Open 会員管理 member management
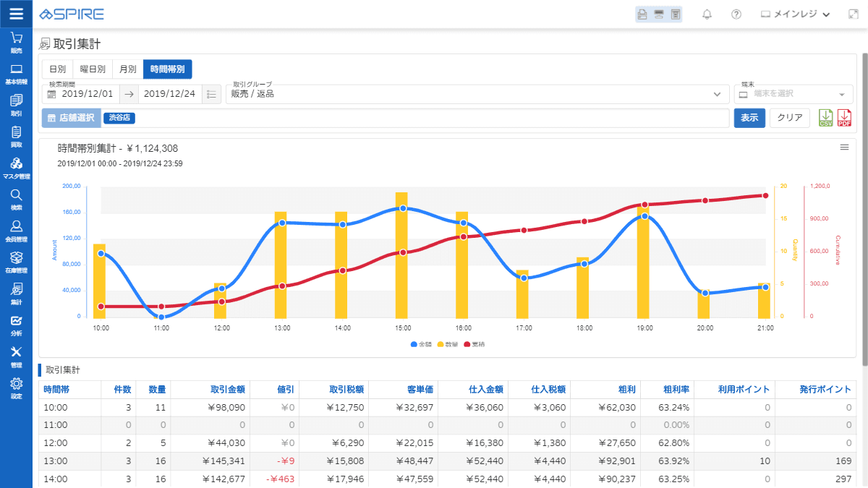The height and width of the screenshot is (488, 868). coord(16,230)
